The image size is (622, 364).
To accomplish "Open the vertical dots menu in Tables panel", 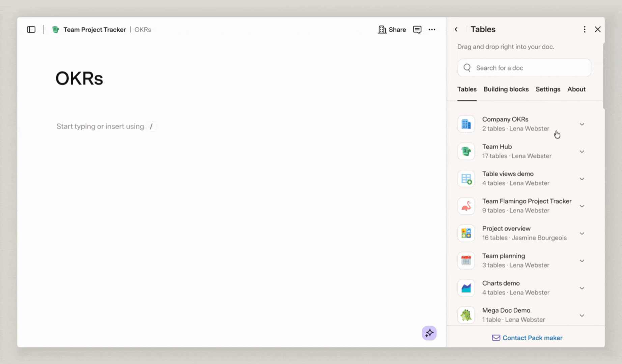I will click(585, 29).
